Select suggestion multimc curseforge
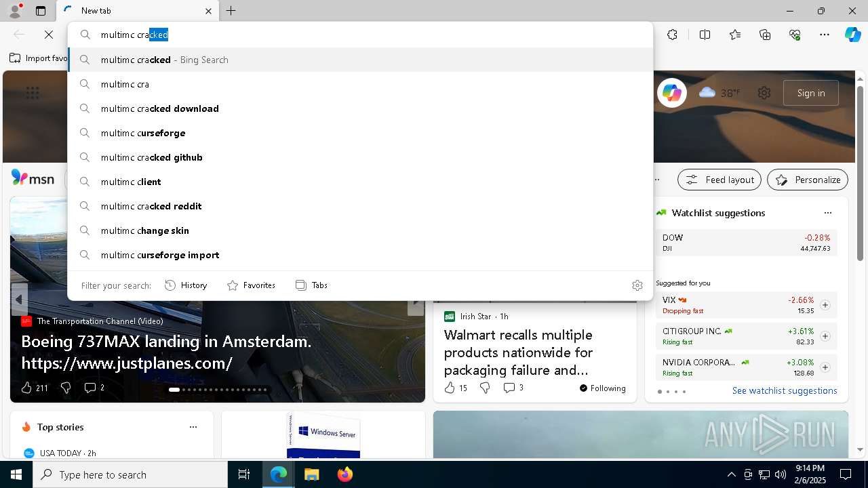The width and height of the screenshot is (868, 488). pyautogui.click(x=360, y=133)
